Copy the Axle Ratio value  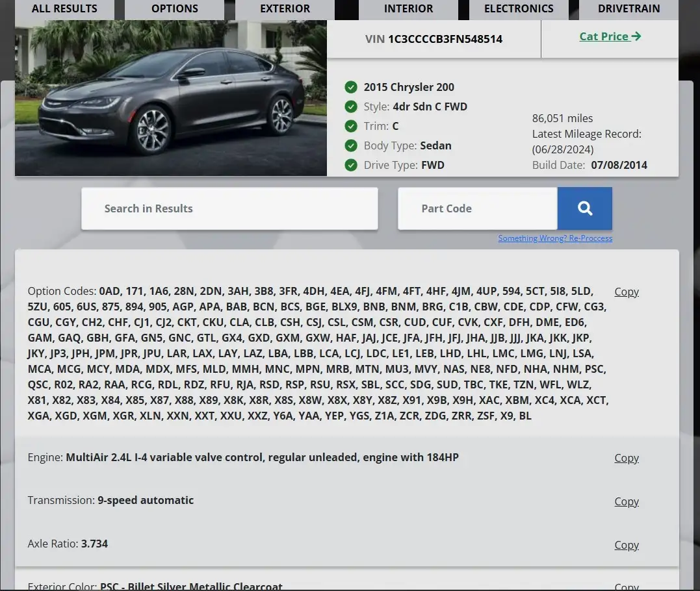627,545
